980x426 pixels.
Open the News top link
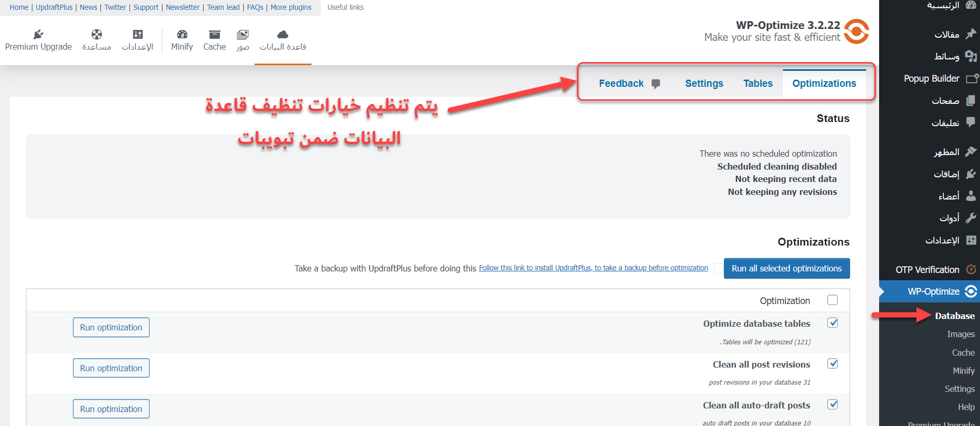click(x=88, y=7)
